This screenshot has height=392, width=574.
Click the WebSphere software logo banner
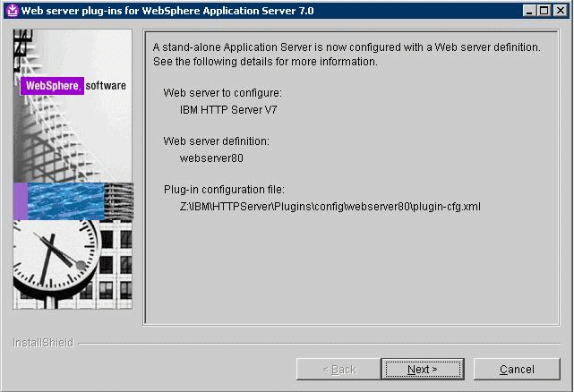pyautogui.click(x=73, y=86)
